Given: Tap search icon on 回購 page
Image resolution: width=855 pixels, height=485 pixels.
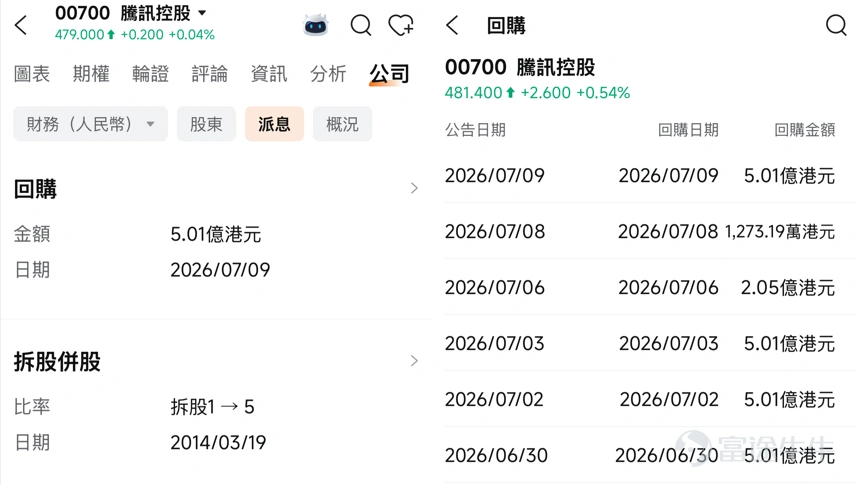Looking at the screenshot, I should [836, 25].
